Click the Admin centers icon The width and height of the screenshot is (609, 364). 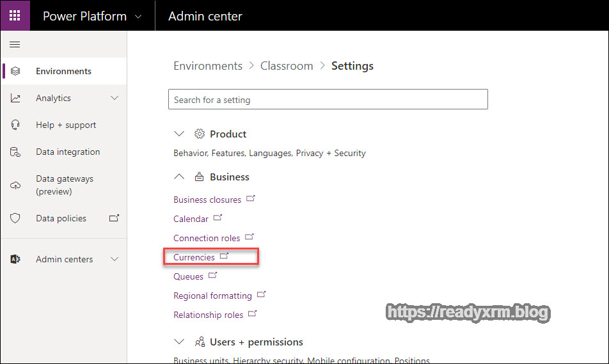(15, 259)
